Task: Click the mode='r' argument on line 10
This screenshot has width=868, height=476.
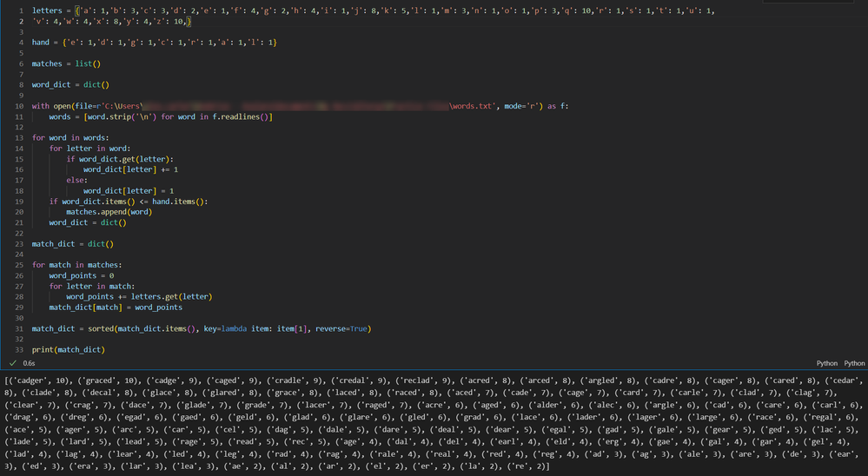Action: point(523,106)
